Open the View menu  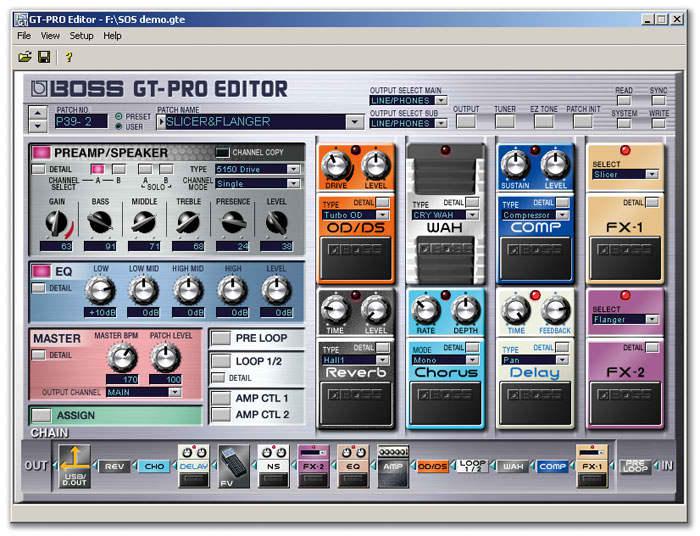point(50,36)
